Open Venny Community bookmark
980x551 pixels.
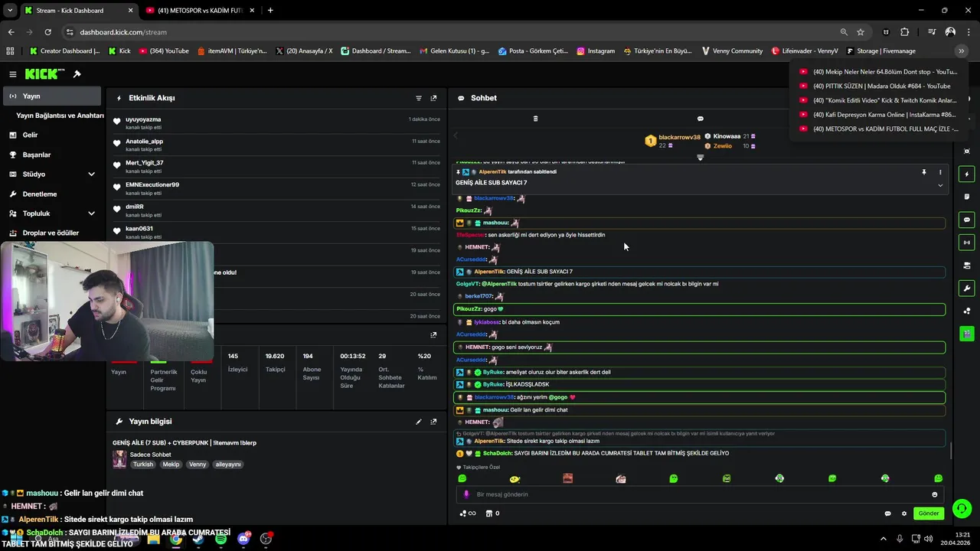(731, 51)
